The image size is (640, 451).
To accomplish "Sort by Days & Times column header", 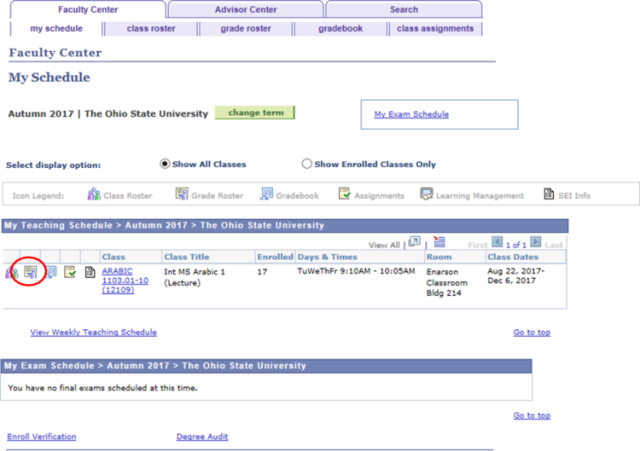I will pyautogui.click(x=327, y=257).
